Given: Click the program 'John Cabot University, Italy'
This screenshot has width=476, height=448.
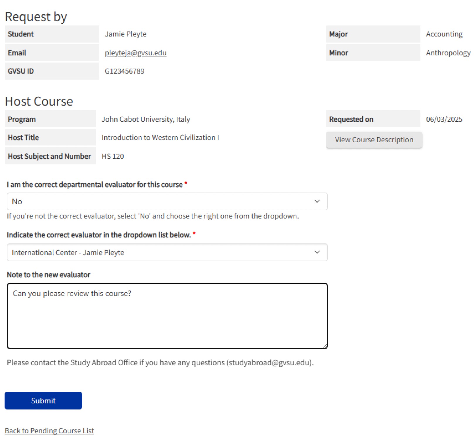Looking at the screenshot, I should [146, 119].
